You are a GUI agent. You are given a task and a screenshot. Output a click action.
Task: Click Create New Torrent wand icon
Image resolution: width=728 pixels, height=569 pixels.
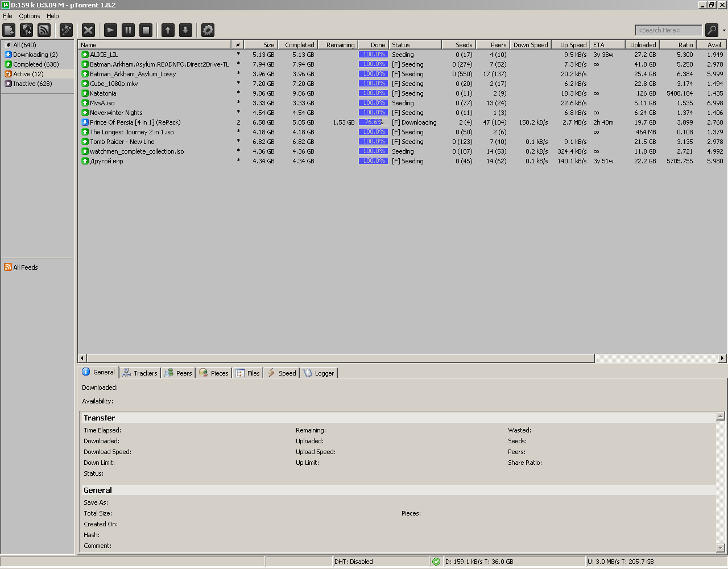tap(66, 30)
